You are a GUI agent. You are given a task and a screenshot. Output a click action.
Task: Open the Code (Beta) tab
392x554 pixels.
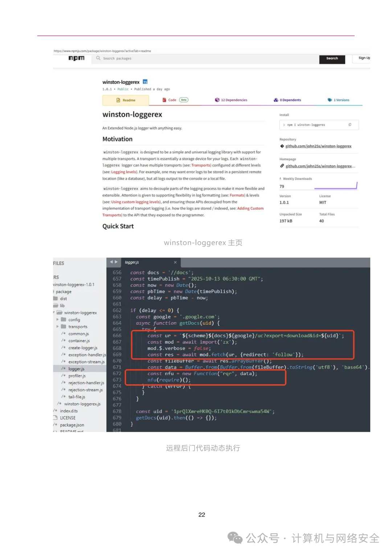coord(175,100)
